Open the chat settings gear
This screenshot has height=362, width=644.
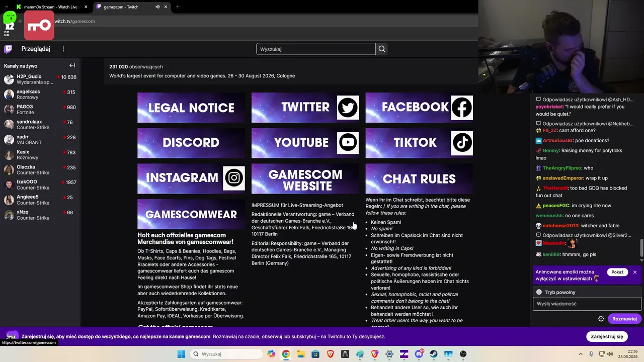601,319
